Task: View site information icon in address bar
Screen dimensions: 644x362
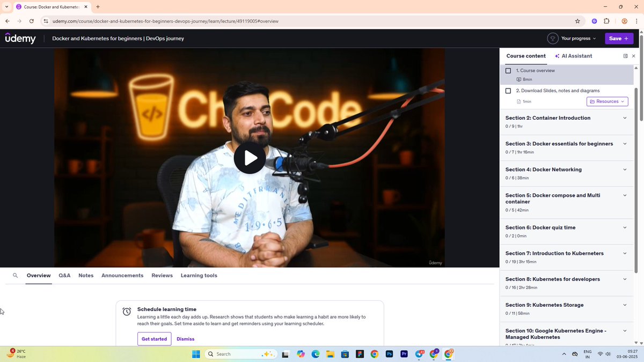Action: click(46, 21)
